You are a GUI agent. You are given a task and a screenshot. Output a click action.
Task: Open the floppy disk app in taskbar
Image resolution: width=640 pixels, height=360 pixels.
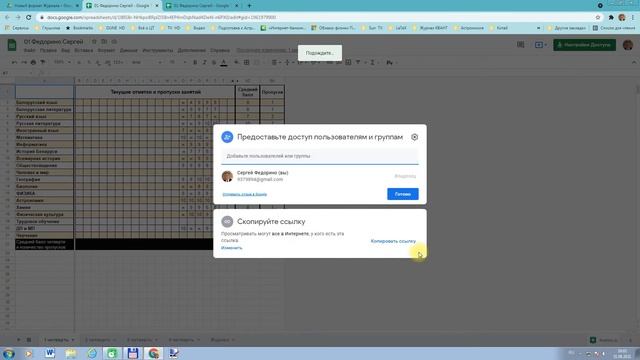[x=133, y=353]
